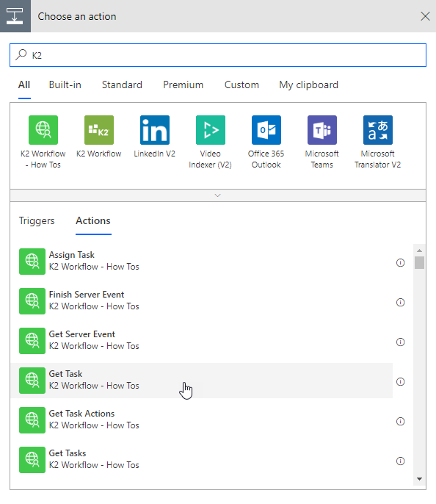Select the Built-in filter tab
436x504 pixels.
click(x=65, y=85)
